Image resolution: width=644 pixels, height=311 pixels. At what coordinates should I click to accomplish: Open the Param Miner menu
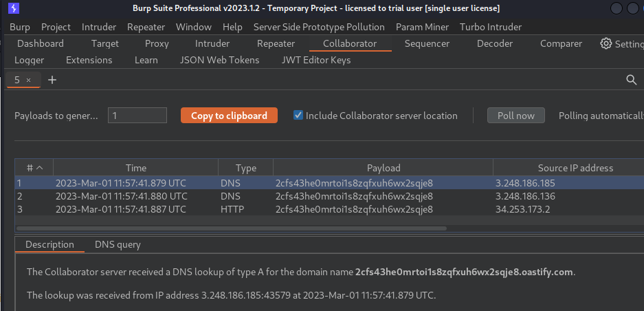[x=422, y=27]
